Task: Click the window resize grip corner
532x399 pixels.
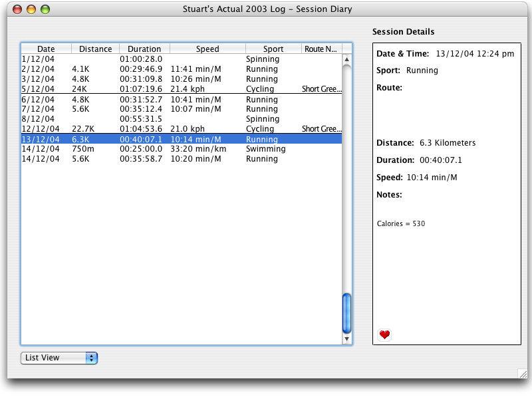Action: [x=523, y=374]
